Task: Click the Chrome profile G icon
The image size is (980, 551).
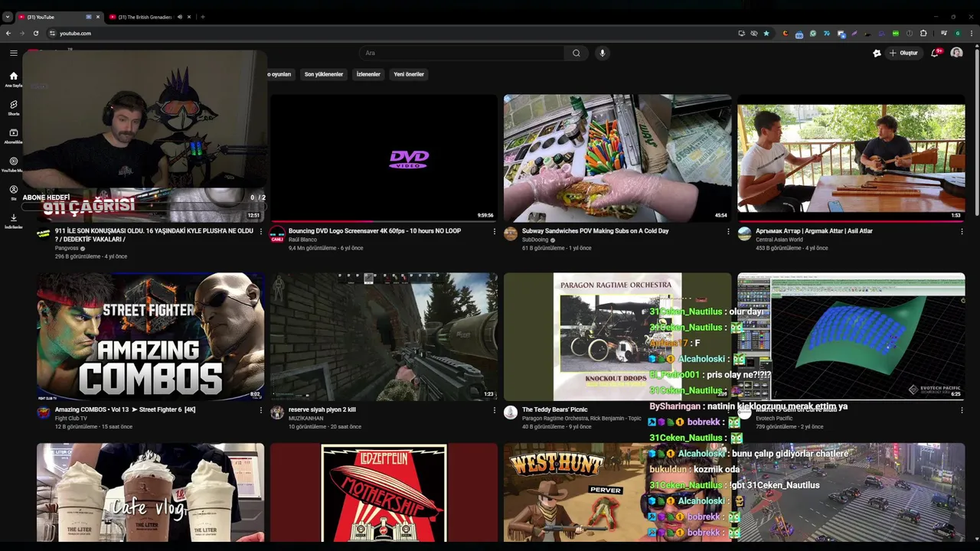Action: pos(958,33)
